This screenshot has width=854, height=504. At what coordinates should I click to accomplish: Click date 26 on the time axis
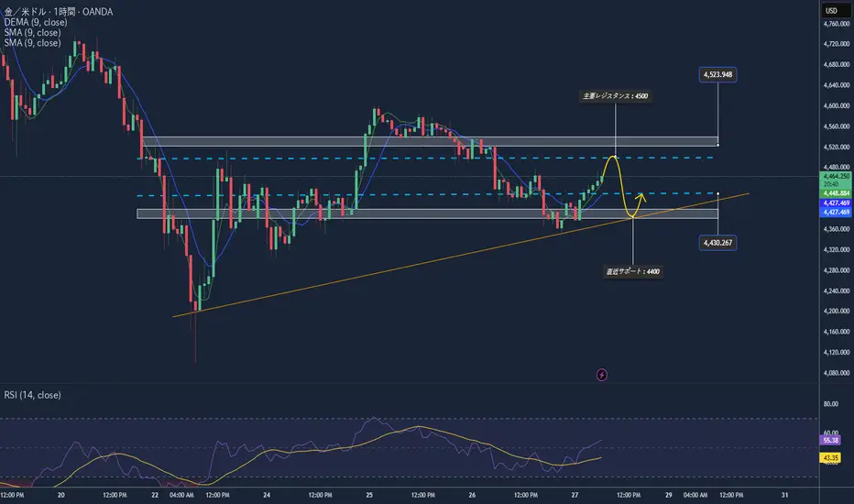pos(472,495)
